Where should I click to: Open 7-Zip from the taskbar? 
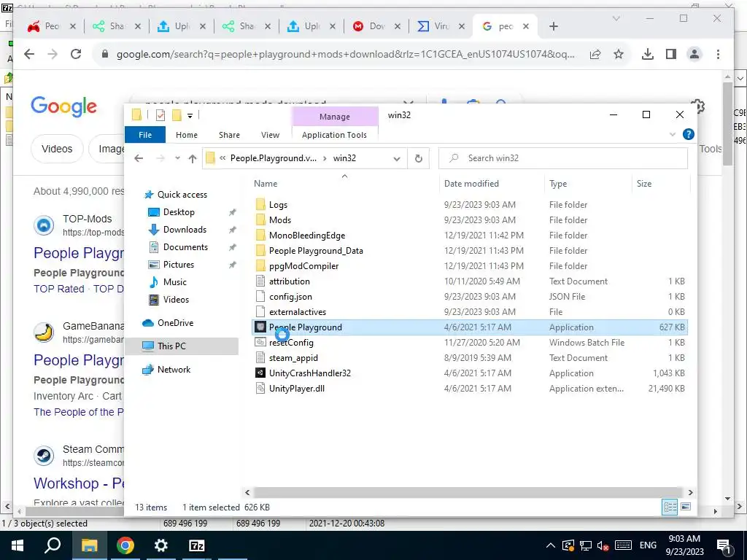tap(197, 545)
